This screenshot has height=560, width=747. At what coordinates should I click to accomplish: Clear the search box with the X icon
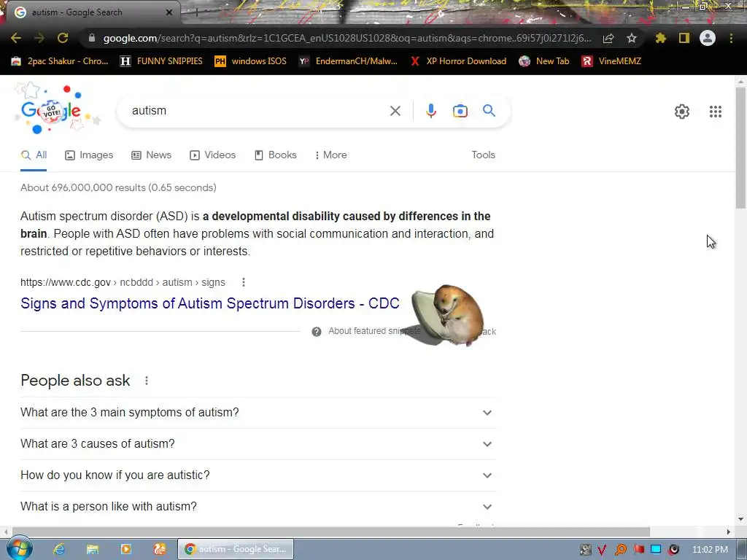tap(395, 111)
